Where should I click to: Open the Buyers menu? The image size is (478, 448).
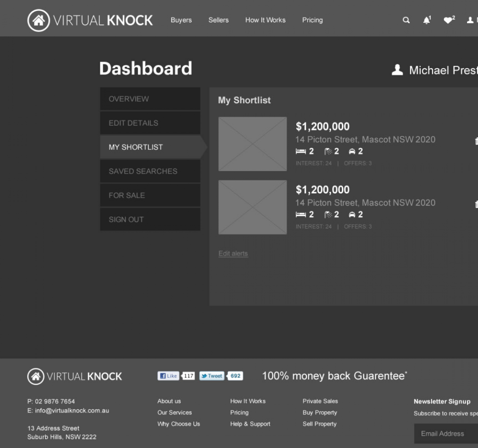[181, 20]
